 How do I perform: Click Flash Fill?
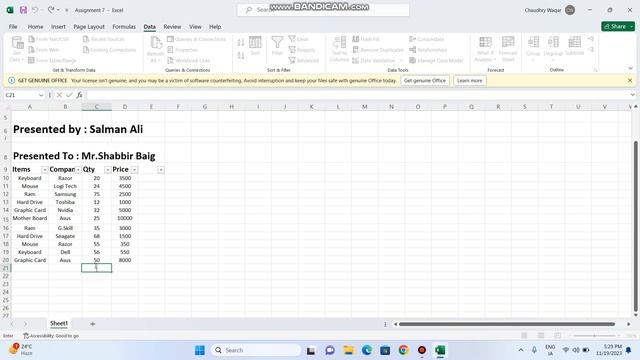pos(366,39)
